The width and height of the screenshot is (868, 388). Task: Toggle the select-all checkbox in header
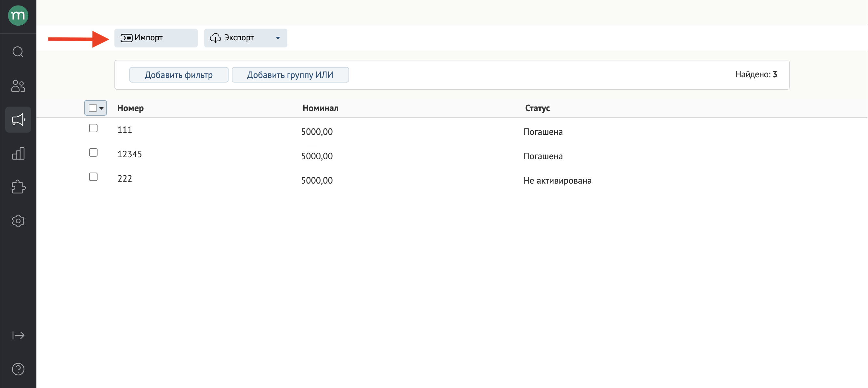[92, 108]
